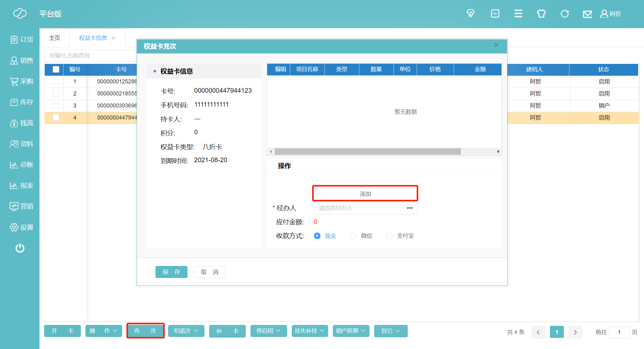Image resolution: width=644 pixels, height=349 pixels.
Task: Check the checkbox for row 1
Action: (56, 82)
